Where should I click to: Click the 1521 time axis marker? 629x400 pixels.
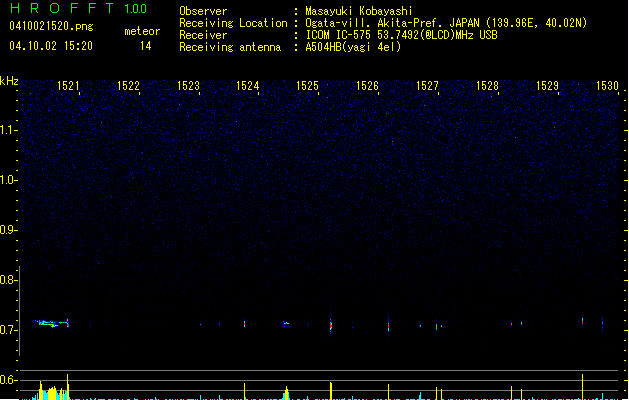[68, 86]
